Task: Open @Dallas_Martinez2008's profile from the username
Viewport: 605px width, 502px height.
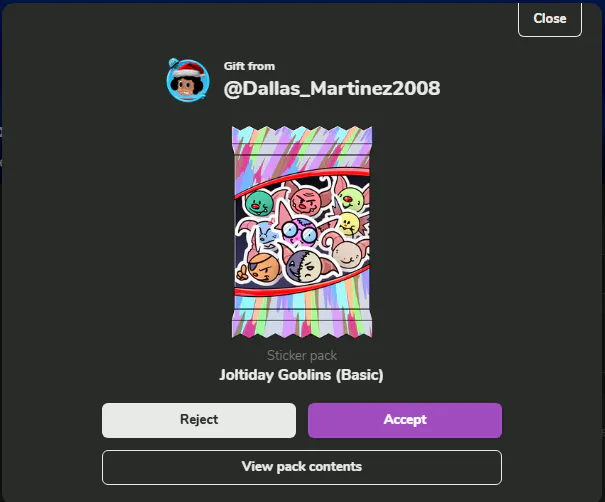Action: click(332, 88)
